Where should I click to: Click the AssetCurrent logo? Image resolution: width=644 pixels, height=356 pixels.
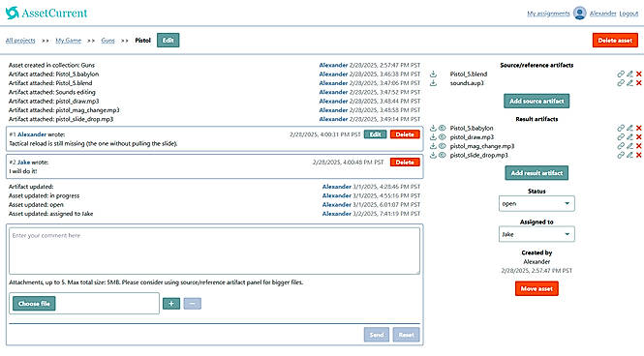(46, 14)
